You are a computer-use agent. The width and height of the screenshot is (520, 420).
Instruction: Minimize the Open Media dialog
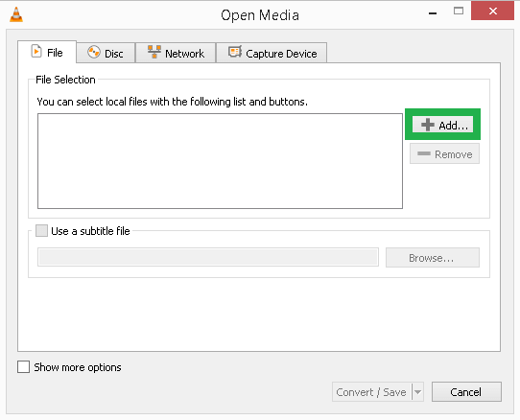click(433, 13)
